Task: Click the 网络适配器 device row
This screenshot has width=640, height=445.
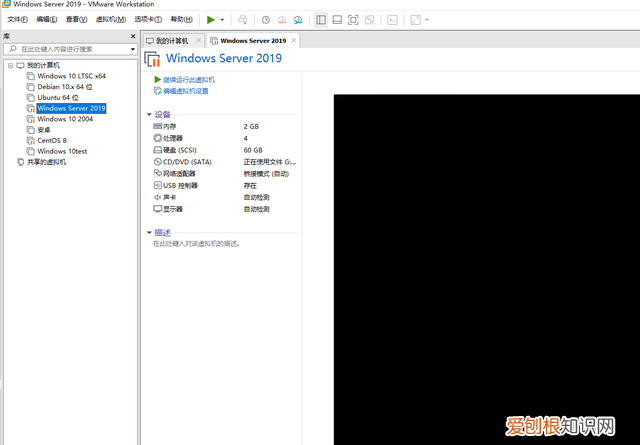Action: point(224,174)
